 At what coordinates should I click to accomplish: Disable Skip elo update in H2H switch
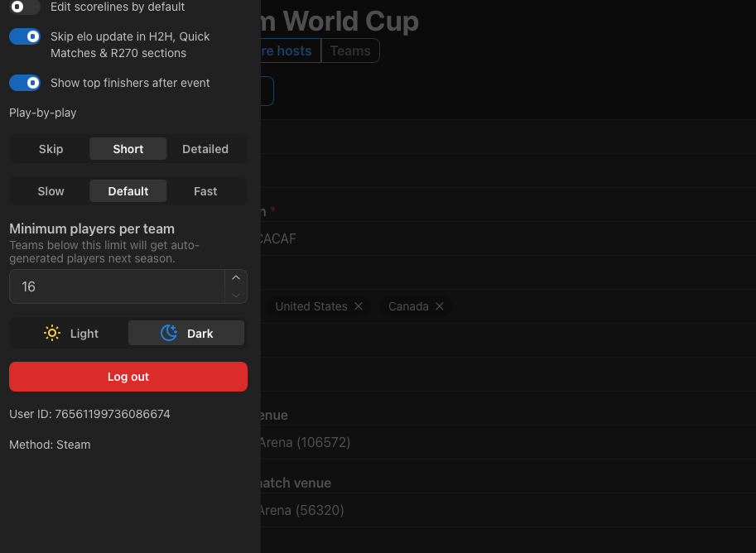[x=25, y=36]
